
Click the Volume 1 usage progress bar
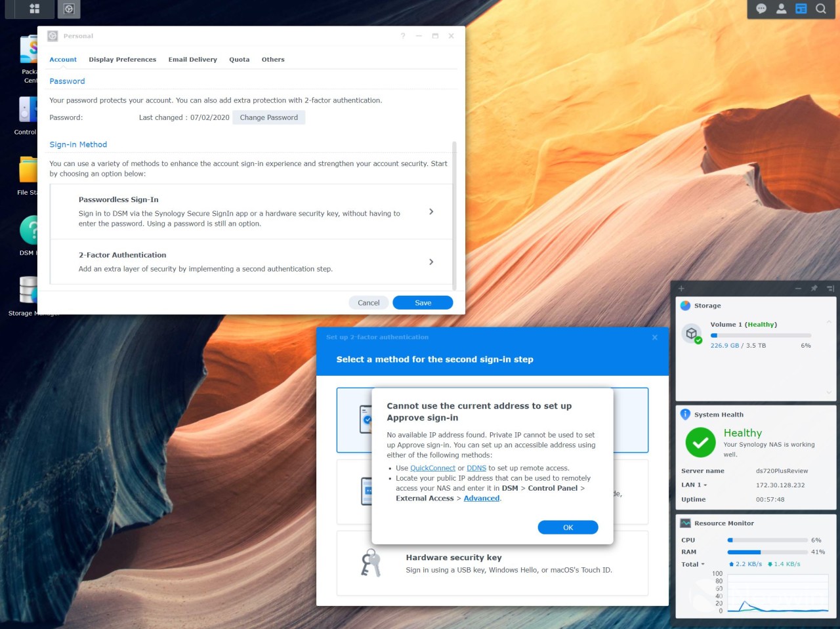pyautogui.click(x=761, y=335)
